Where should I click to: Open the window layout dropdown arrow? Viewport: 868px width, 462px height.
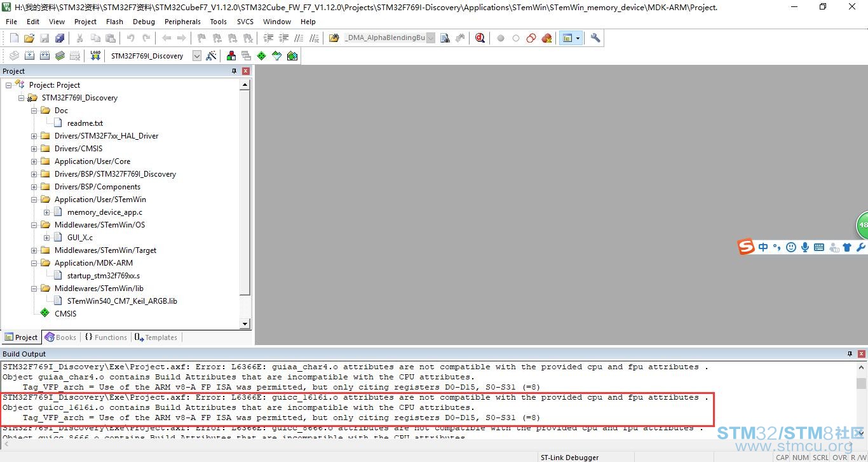(578, 38)
